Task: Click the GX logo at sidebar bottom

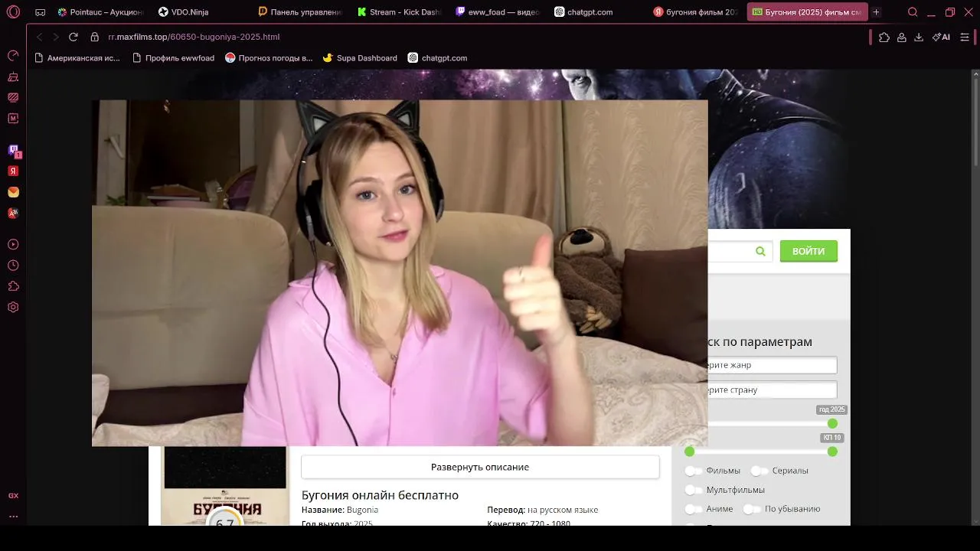Action: pyautogui.click(x=13, y=496)
